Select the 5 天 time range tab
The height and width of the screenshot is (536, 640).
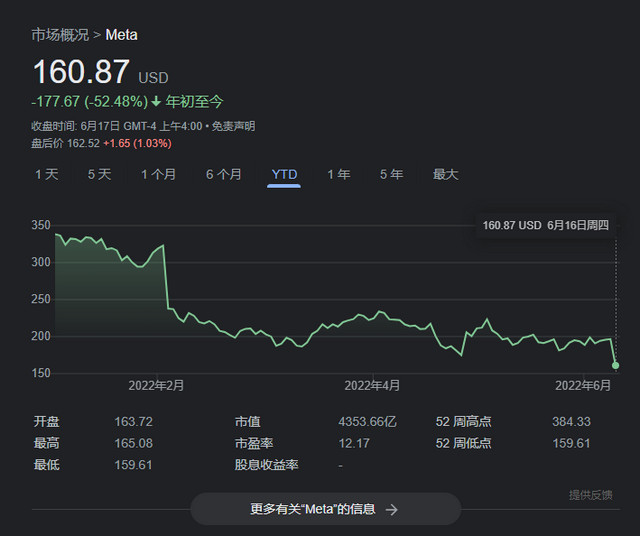click(x=100, y=175)
